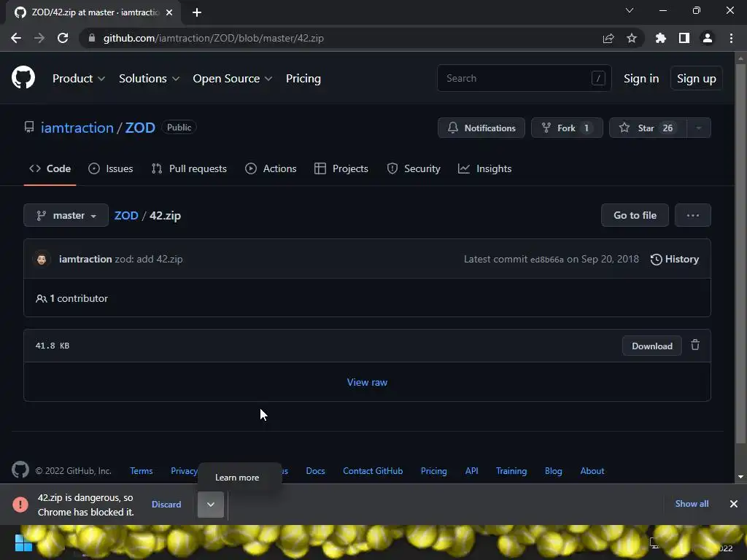Reload the page with refresh icon
The image size is (747, 560).
click(x=63, y=38)
